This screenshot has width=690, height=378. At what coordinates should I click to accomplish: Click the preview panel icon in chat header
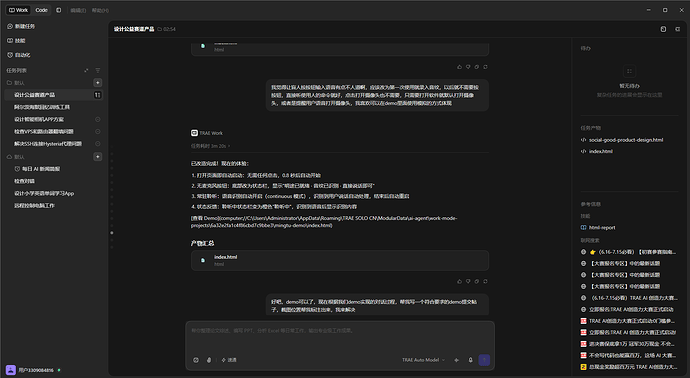pos(663,29)
